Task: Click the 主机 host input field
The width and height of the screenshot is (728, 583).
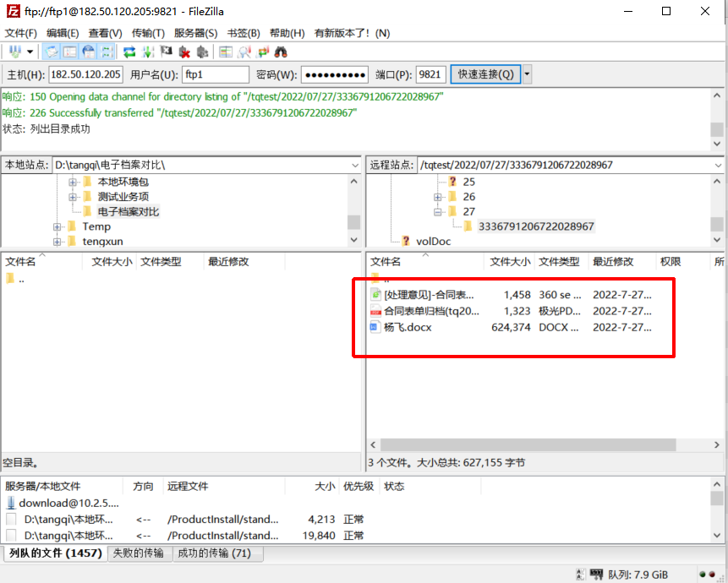Action: click(86, 74)
